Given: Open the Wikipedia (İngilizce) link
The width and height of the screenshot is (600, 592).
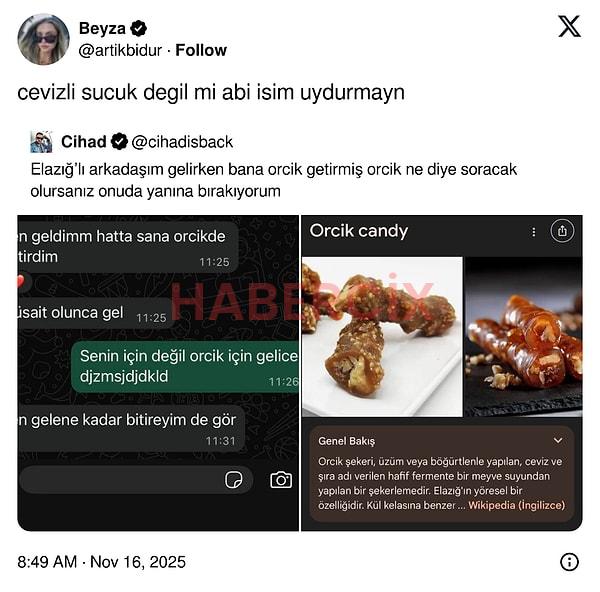Looking at the screenshot, I should 516,505.
